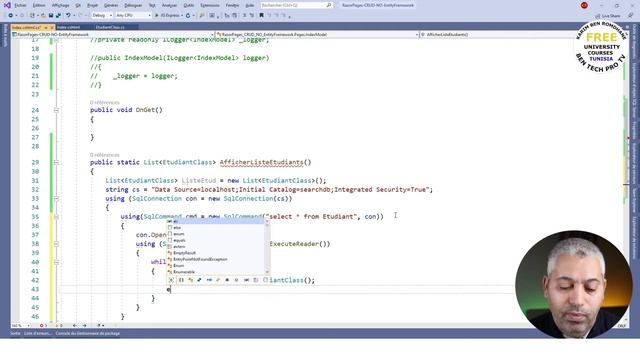
Task: Click the New Project toolbar icon
Action: click(33, 16)
